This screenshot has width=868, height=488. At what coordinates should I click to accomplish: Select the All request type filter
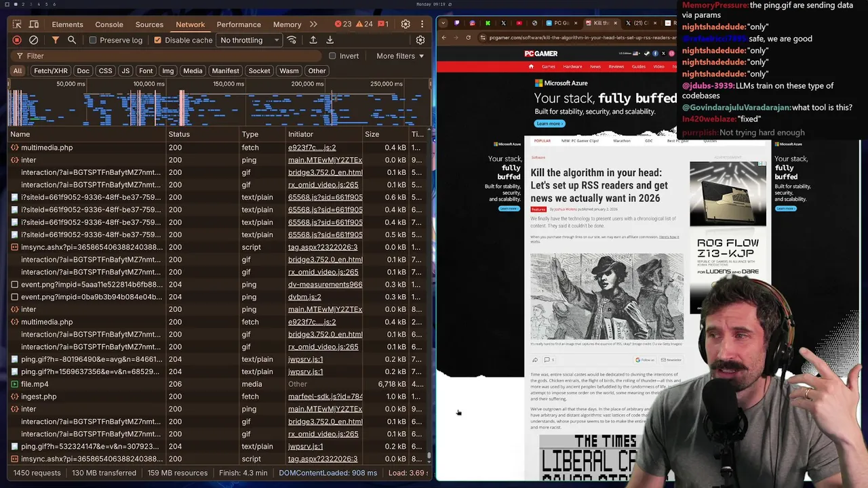click(18, 70)
